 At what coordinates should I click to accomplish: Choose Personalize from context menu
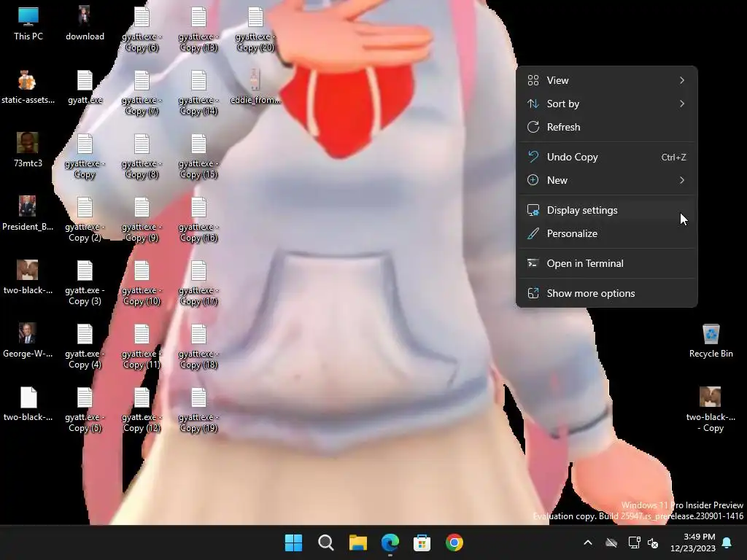(x=606, y=233)
